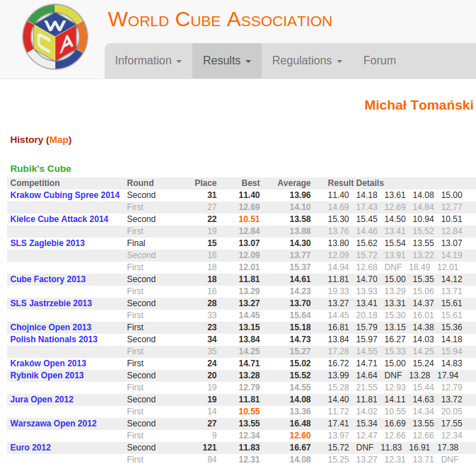Click the Competition column header
Screen dimensions: 476x466
(x=35, y=183)
